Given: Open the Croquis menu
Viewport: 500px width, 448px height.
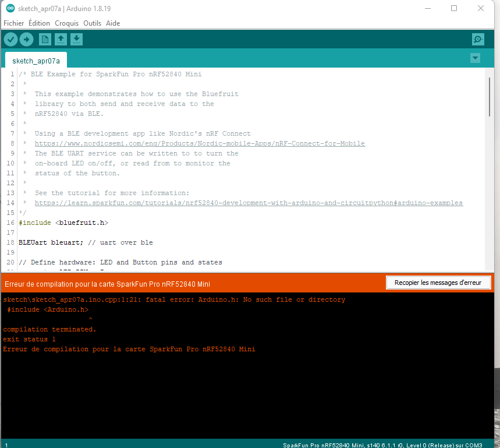Looking at the screenshot, I should pos(66,23).
